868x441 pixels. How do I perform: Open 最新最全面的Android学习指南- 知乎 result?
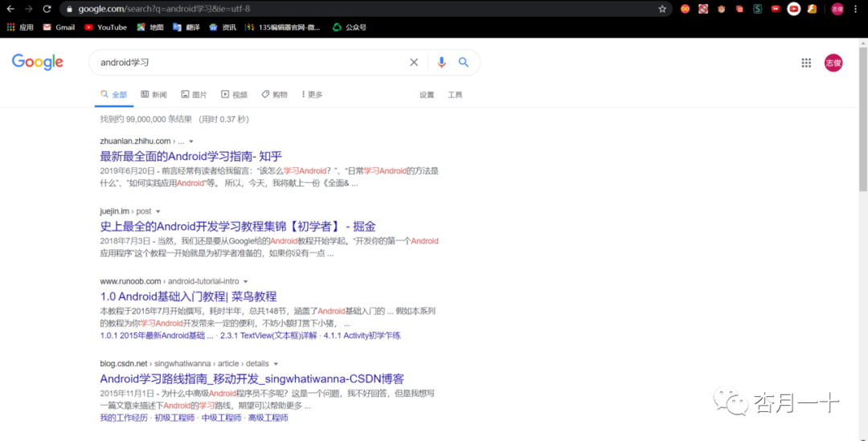tap(191, 157)
